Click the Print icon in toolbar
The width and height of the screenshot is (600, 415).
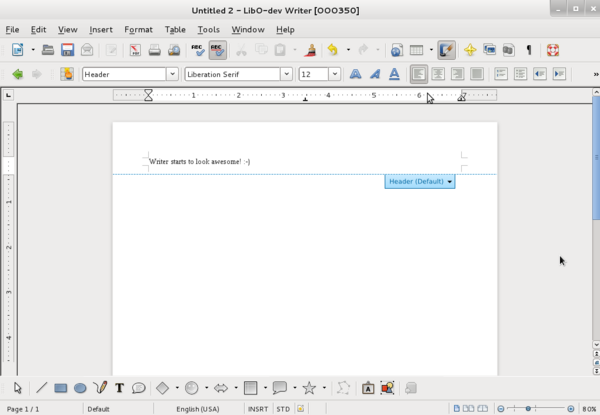pyautogui.click(x=155, y=49)
